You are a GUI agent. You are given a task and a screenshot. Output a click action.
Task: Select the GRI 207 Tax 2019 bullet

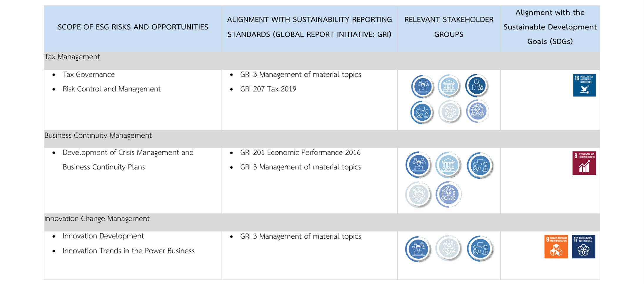[268, 89]
